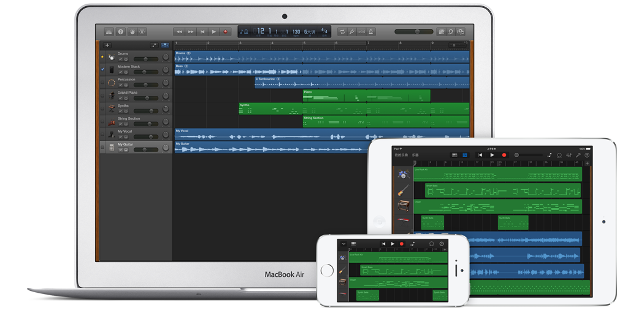Open the Instruments browser on iPad

tap(415, 155)
